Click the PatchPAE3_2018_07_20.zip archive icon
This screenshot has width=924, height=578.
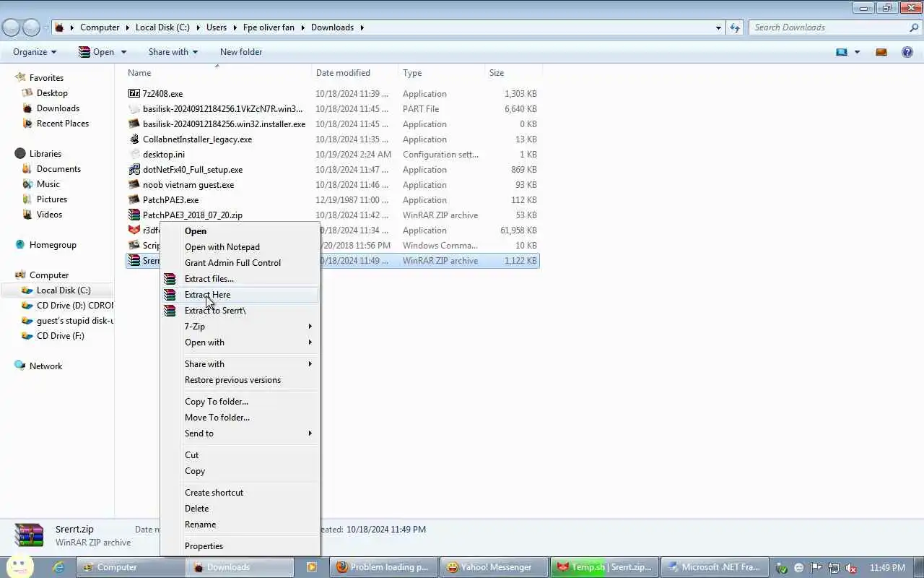134,215
